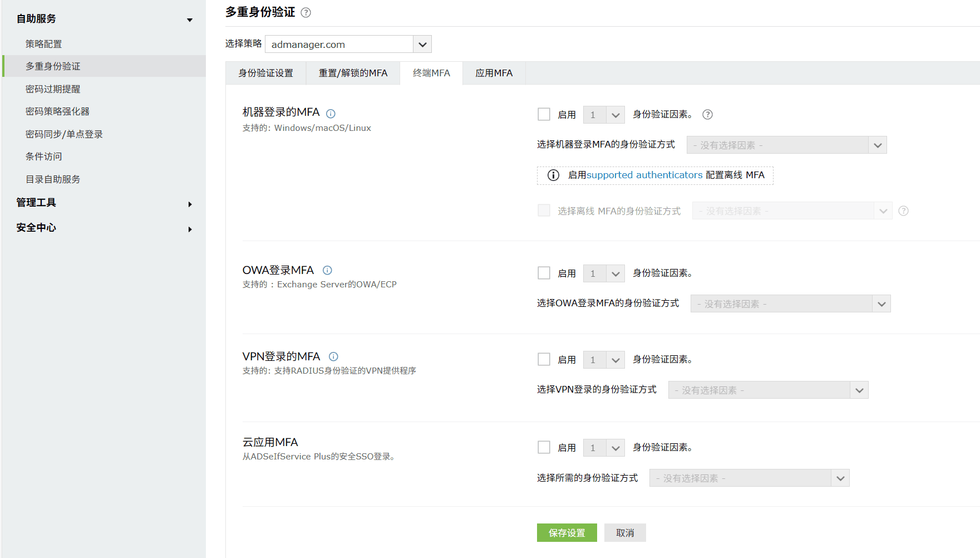Click info icon in offline MFA notice box

(x=553, y=175)
